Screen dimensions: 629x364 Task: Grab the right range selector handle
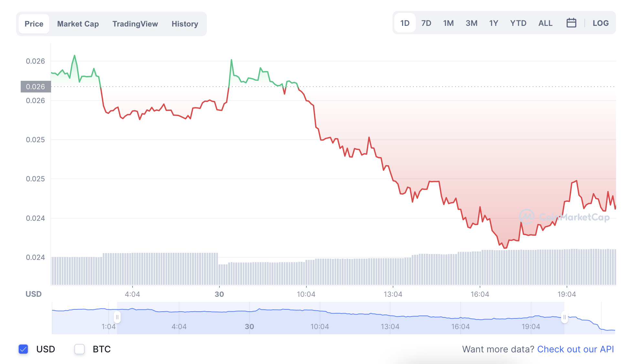click(x=564, y=317)
